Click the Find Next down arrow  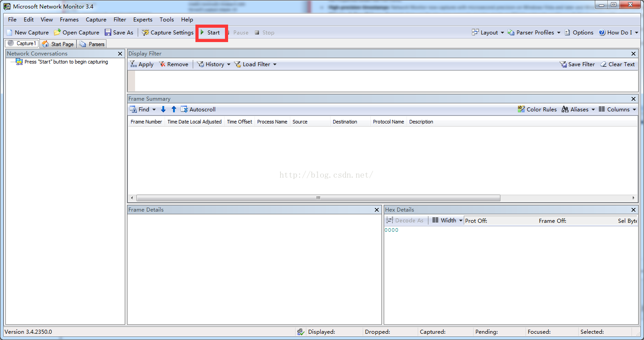[x=163, y=109]
